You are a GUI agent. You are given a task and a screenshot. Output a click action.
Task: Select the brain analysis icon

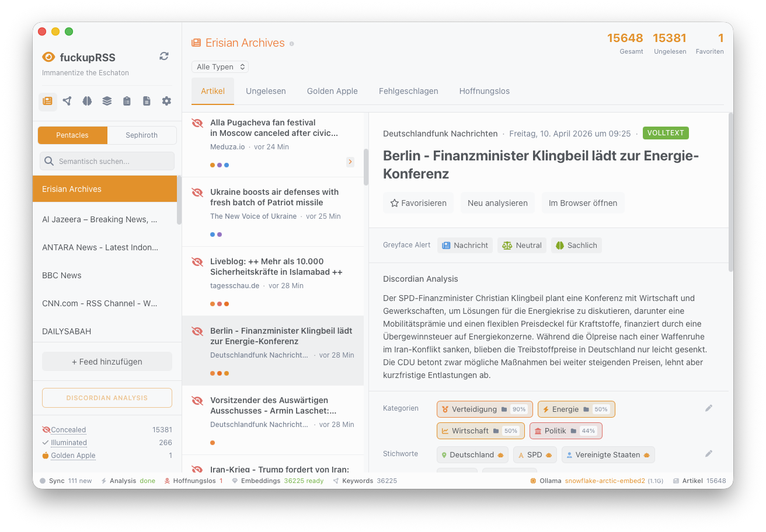click(x=86, y=101)
